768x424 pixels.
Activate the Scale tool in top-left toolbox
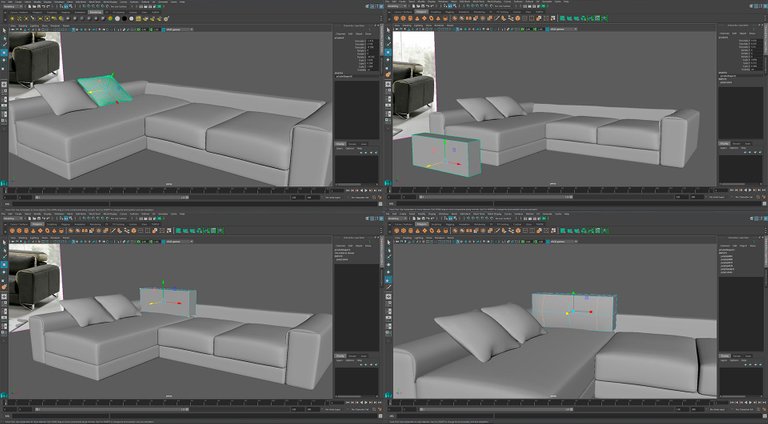[4, 67]
